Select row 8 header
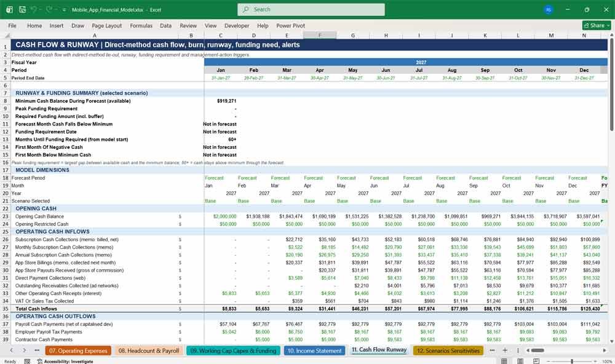Viewport: 615px width, 364px height. pyautogui.click(x=6, y=101)
